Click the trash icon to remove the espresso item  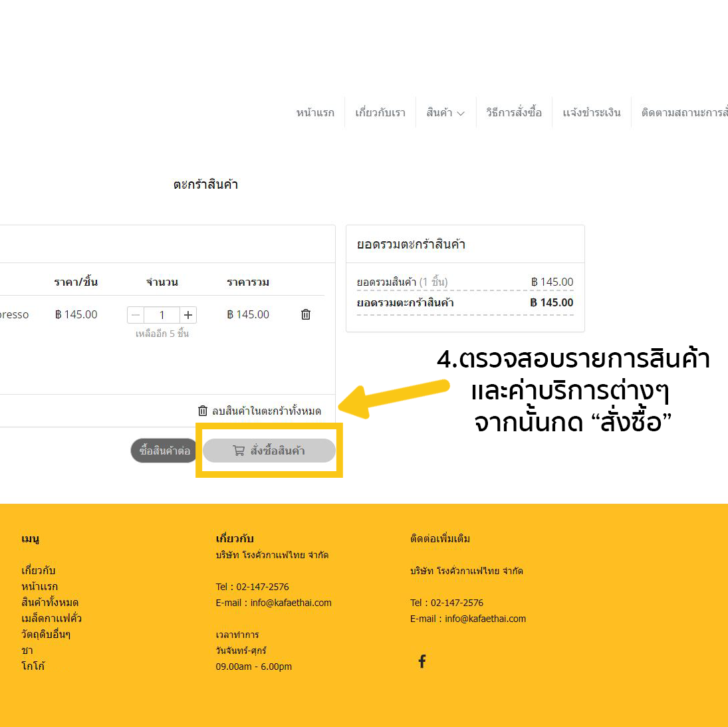tap(306, 315)
